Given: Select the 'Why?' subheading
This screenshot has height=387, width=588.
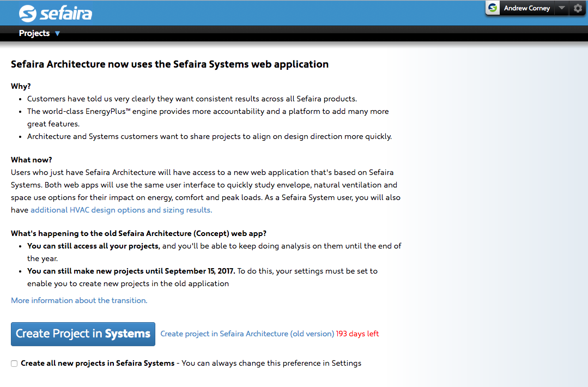Looking at the screenshot, I should (21, 86).
